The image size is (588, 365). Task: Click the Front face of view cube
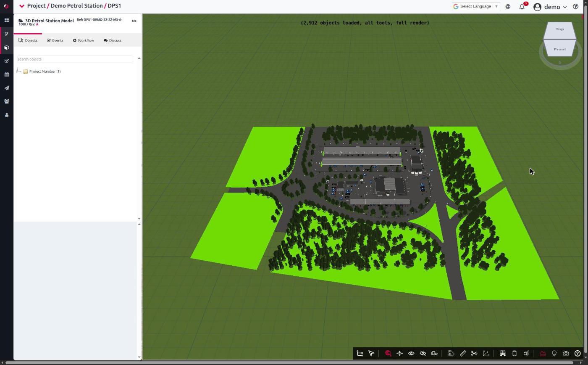pyautogui.click(x=559, y=49)
